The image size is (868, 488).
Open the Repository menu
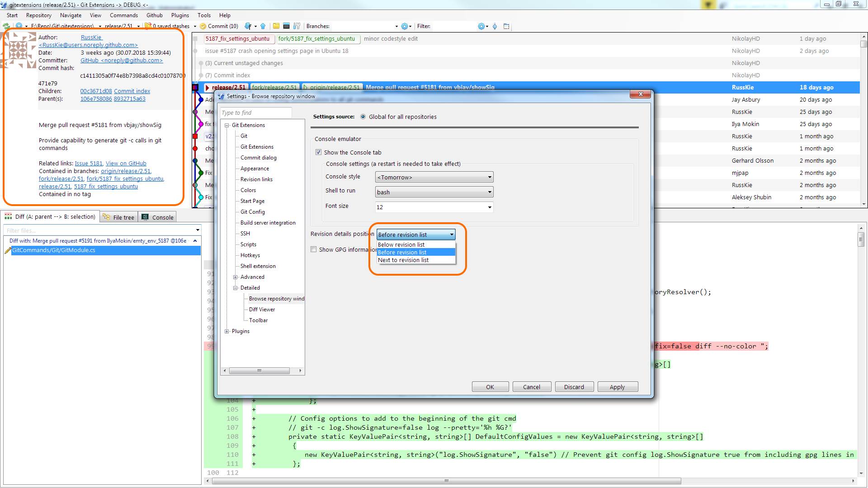(39, 15)
